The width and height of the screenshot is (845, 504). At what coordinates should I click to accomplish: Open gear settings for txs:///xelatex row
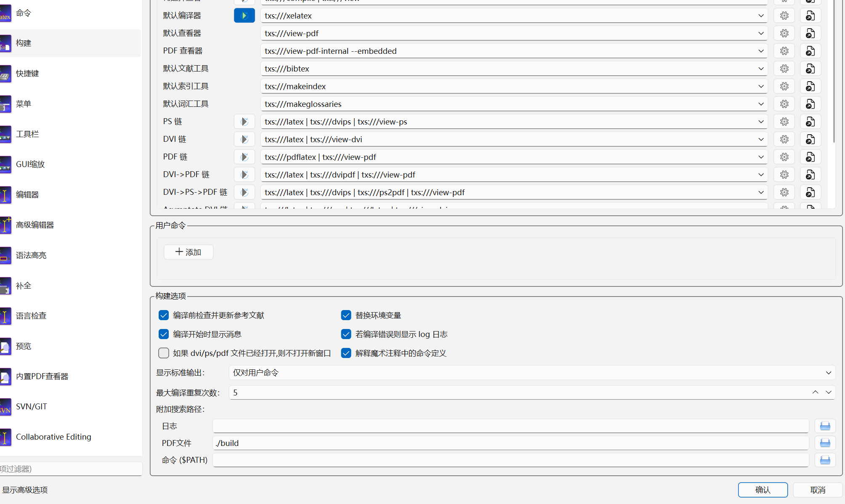[x=784, y=16]
